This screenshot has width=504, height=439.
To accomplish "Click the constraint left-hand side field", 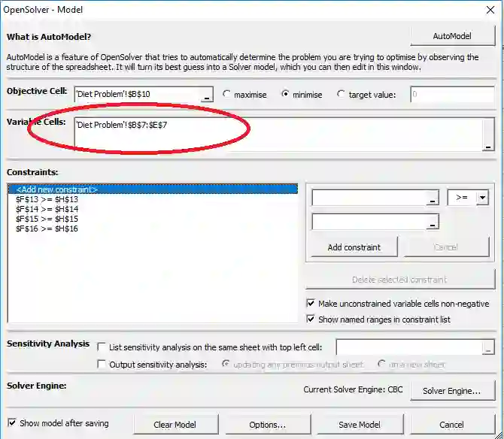I will click(x=369, y=198).
